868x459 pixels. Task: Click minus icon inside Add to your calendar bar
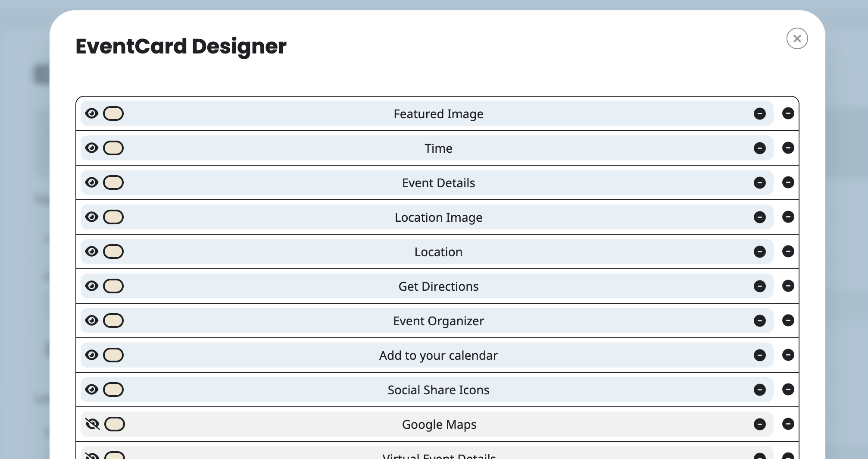(x=759, y=355)
